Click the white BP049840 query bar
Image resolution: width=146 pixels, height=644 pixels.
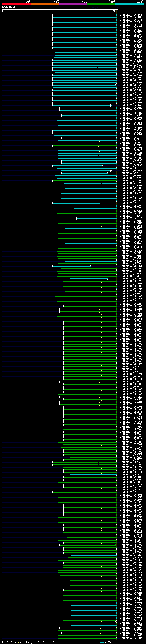(x=60, y=9)
